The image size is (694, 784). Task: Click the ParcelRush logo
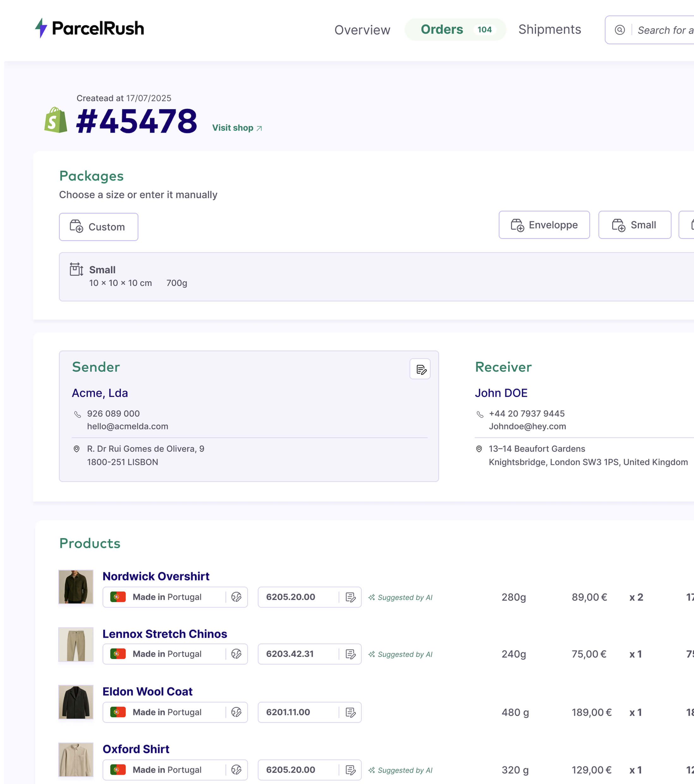[x=89, y=28]
